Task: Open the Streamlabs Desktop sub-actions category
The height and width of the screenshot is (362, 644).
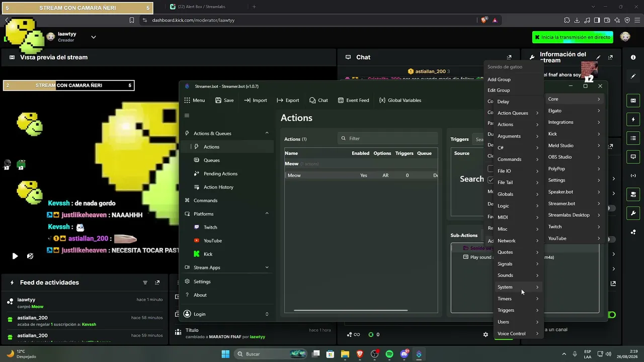Action: pyautogui.click(x=574, y=215)
